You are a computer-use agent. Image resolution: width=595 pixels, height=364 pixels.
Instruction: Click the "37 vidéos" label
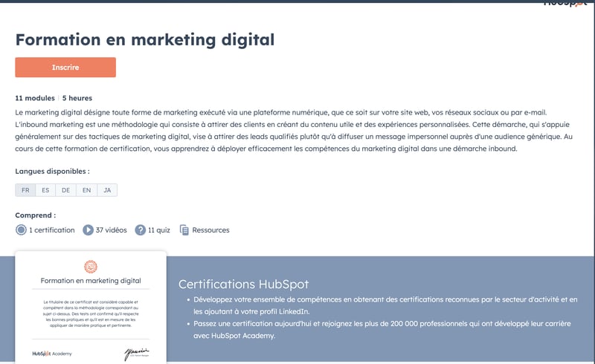pyautogui.click(x=111, y=230)
